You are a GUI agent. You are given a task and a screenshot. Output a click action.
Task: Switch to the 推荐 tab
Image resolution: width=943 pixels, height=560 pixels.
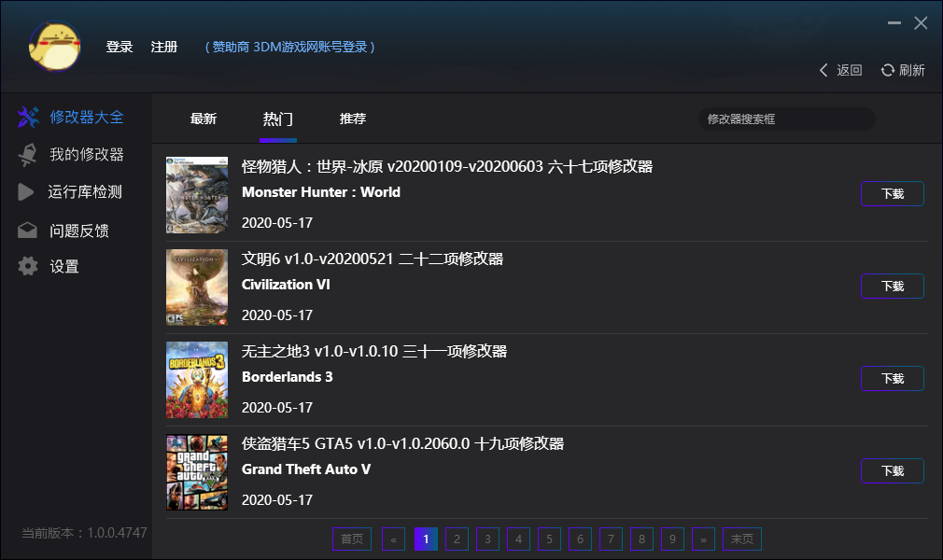(353, 119)
